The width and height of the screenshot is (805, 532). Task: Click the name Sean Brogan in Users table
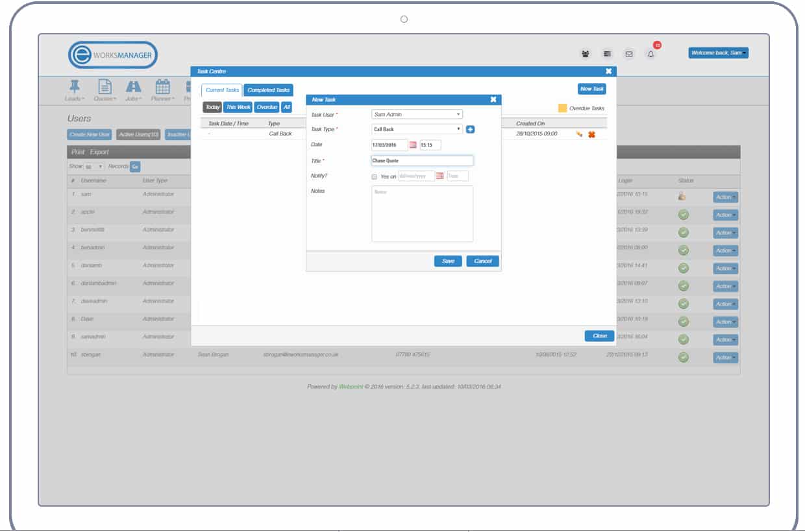point(213,355)
